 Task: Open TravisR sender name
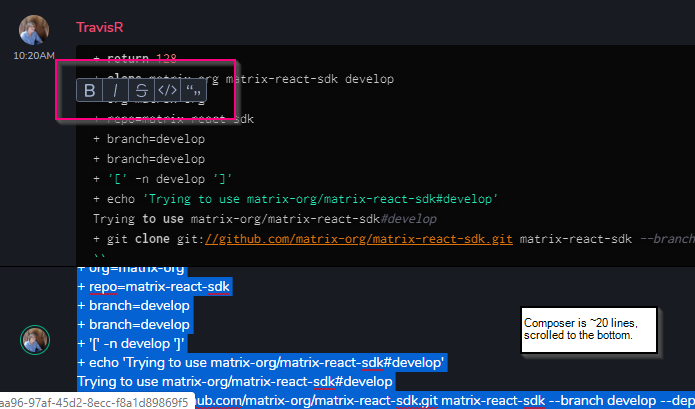(x=100, y=27)
